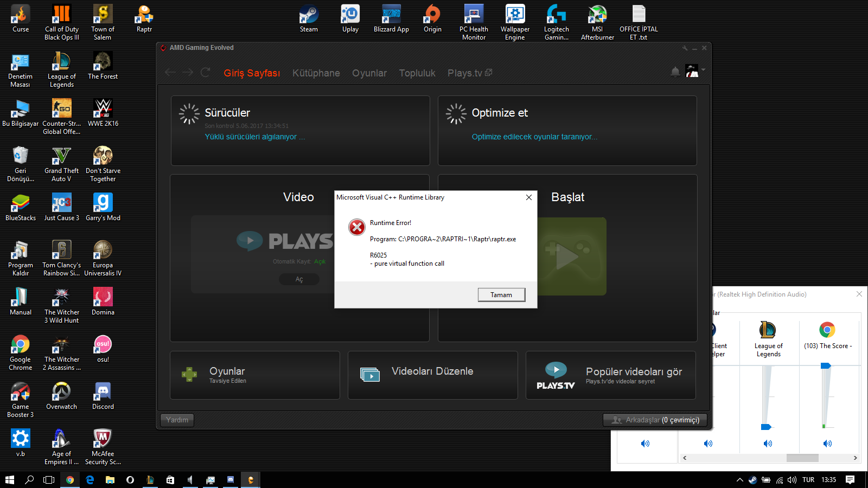Click the MSI Afterburner desktop icon

coord(597,23)
